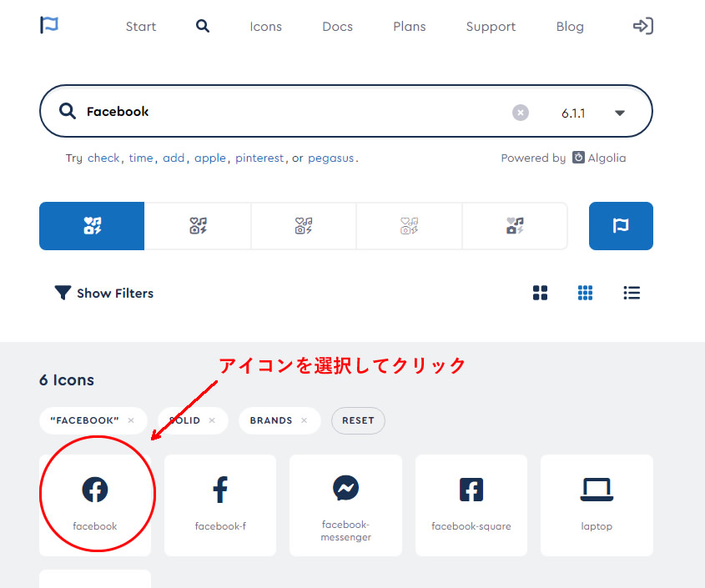Select the Thin style filter icon
Screen dimensions: 705x588
[409, 226]
